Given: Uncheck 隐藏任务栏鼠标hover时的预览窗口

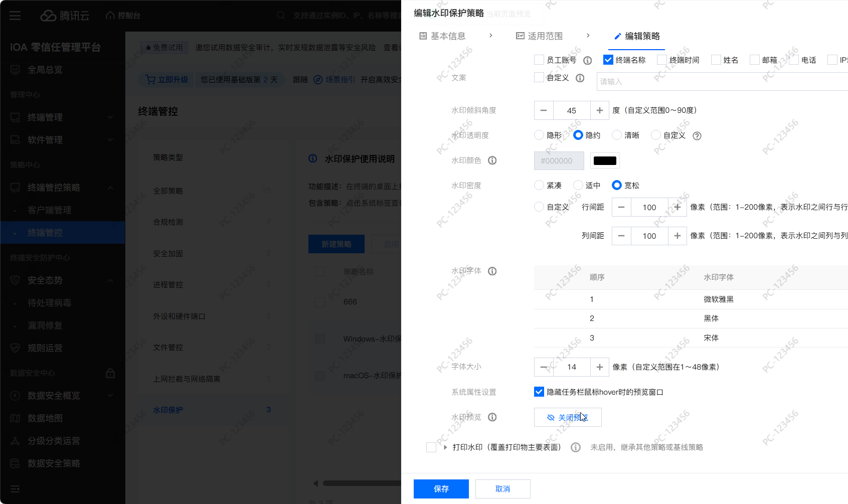Looking at the screenshot, I should pos(539,392).
